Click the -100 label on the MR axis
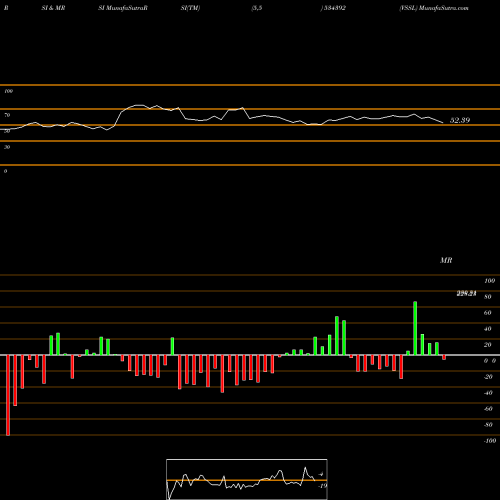 point(490,441)
